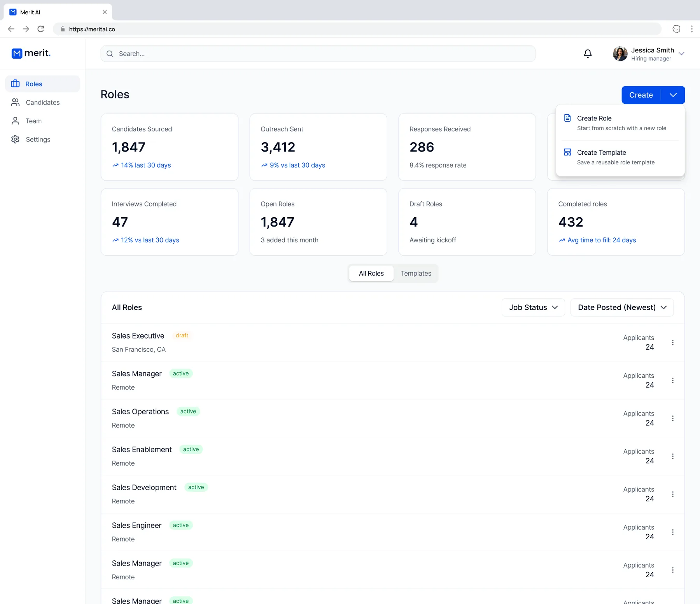Select Create Role from the dropdown menu
This screenshot has height=604, width=700.
click(620, 123)
